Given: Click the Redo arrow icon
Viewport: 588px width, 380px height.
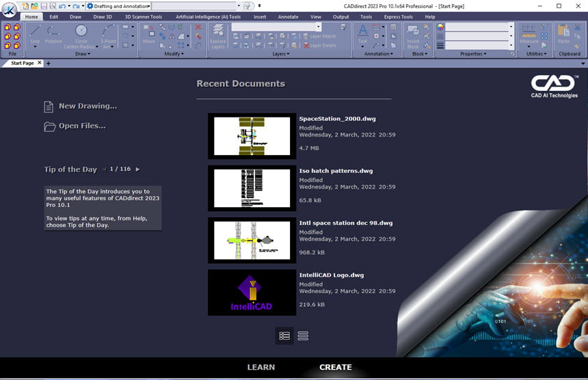Looking at the screenshot, I should (76, 6).
